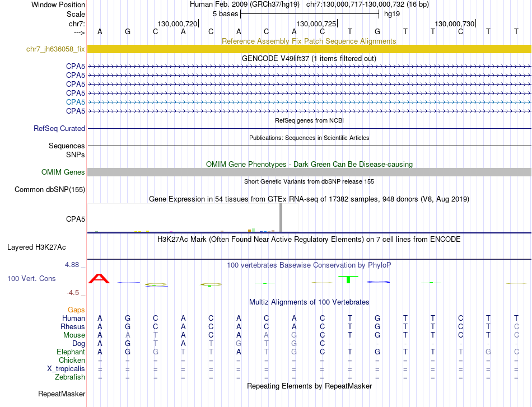Open "Repeating Elements by RepeatMasker" track title

click(310, 386)
